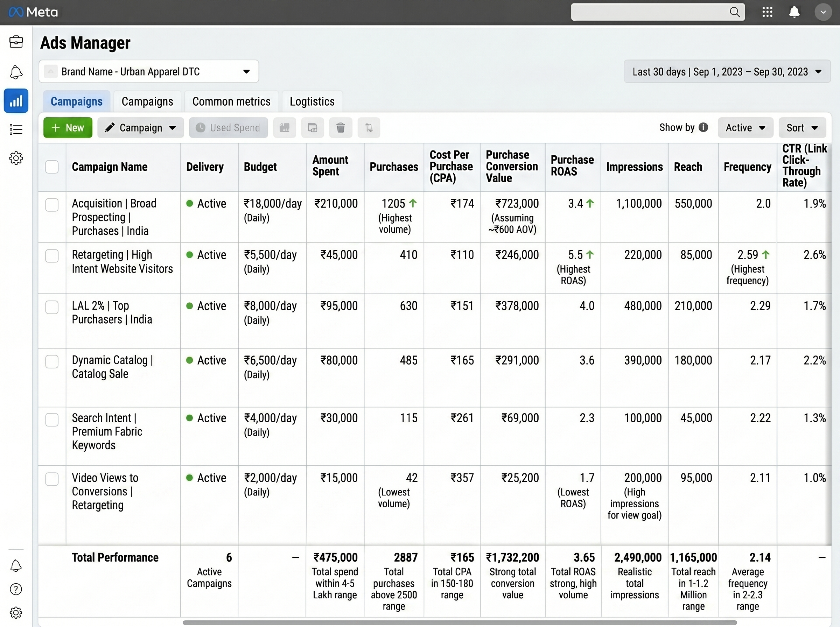
Task: Open the apps grid menu
Action: [767, 12]
